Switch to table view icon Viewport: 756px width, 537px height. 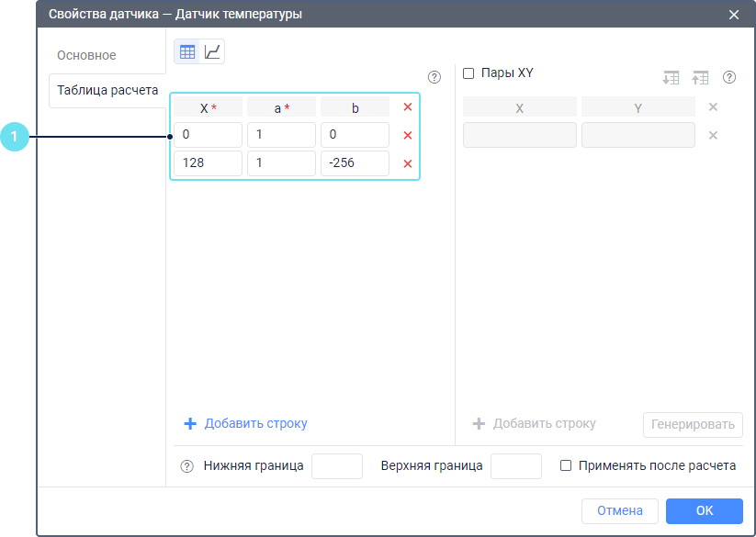click(x=187, y=52)
